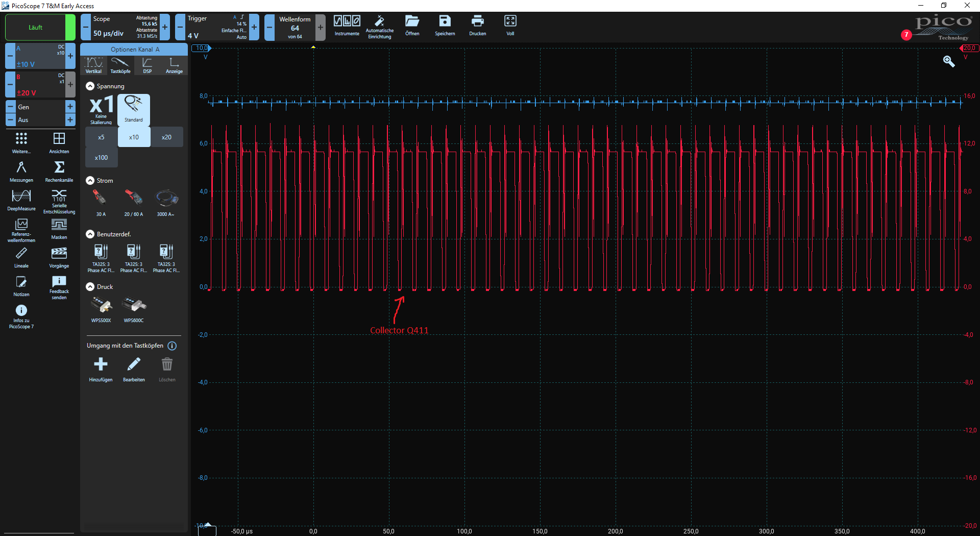The image size is (980, 536).
Task: Select the WPS600C pressure sensor
Action: pos(134,309)
